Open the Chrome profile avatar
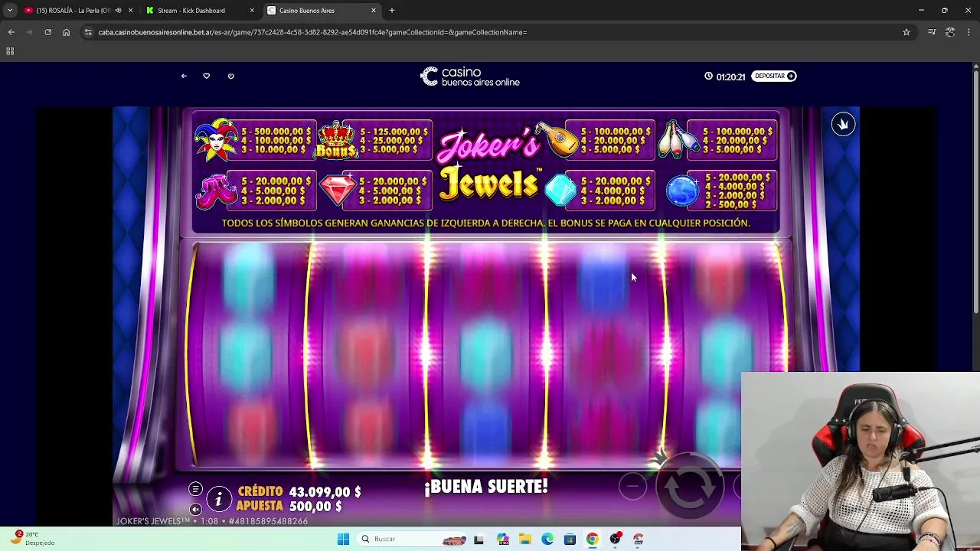 coord(950,32)
